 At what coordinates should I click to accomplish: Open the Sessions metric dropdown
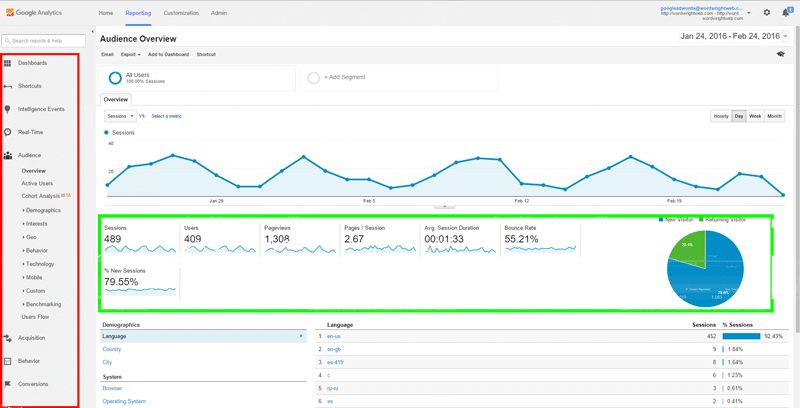tap(120, 116)
